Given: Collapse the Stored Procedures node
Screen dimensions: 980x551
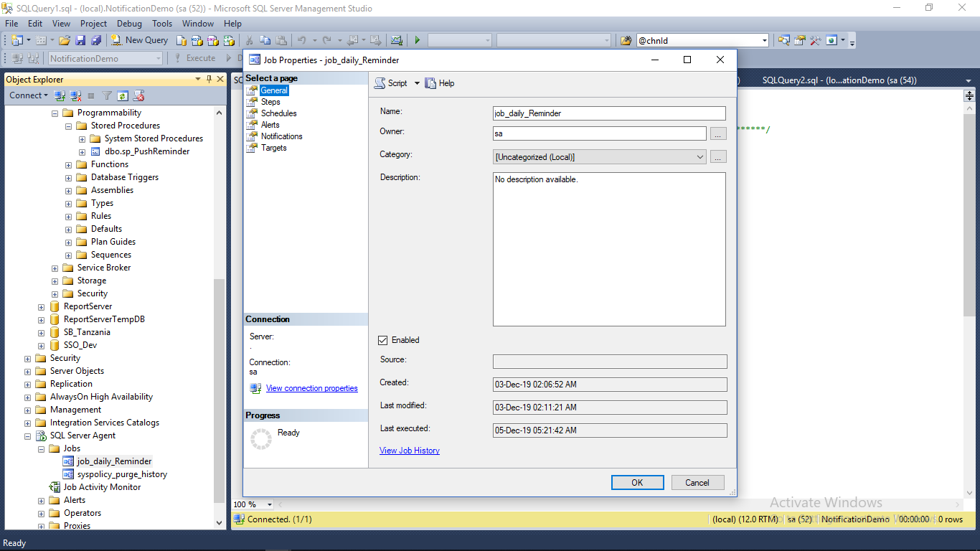Looking at the screenshot, I should 69,126.
